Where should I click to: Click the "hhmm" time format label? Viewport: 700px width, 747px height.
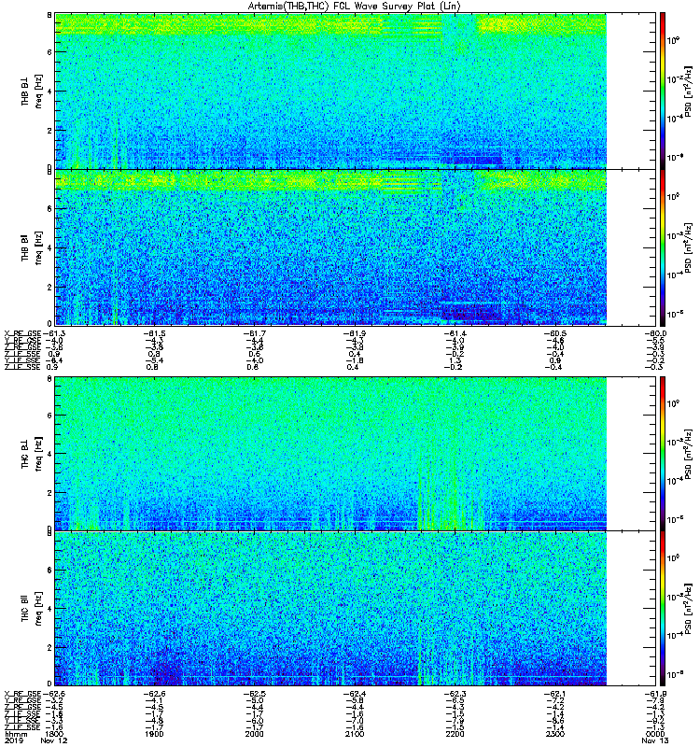[16, 734]
